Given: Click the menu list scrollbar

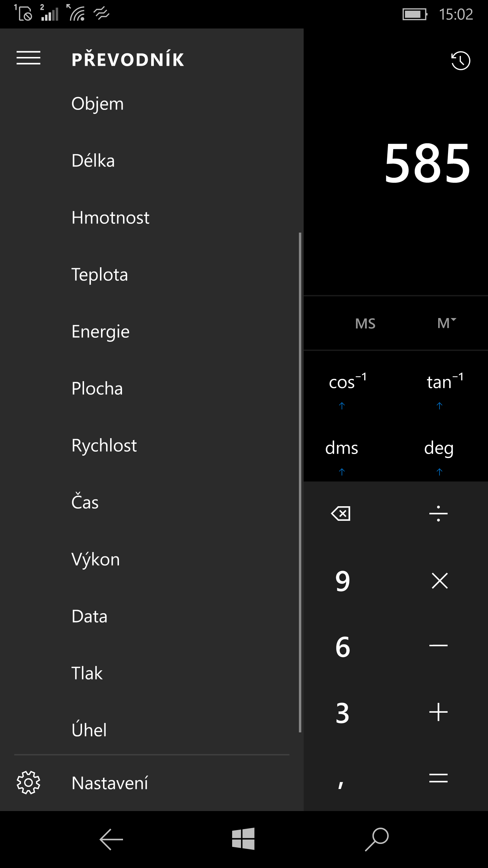Looking at the screenshot, I should pos(300,482).
